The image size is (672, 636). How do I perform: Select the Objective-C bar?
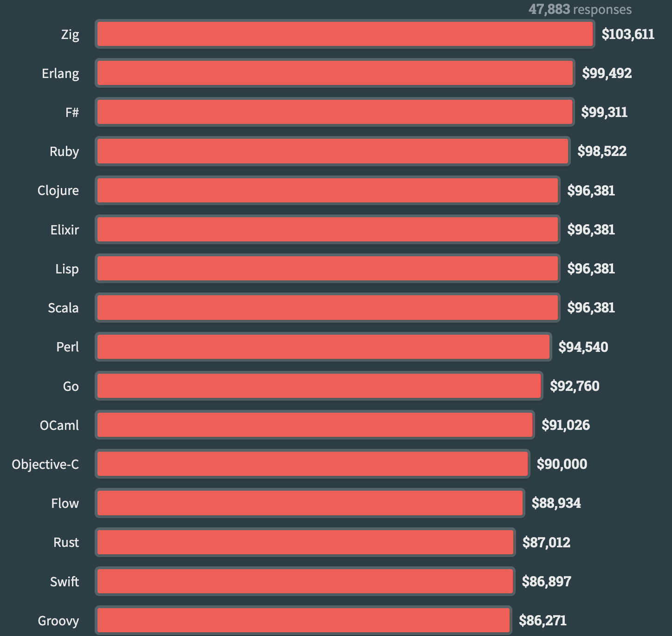tap(312, 464)
